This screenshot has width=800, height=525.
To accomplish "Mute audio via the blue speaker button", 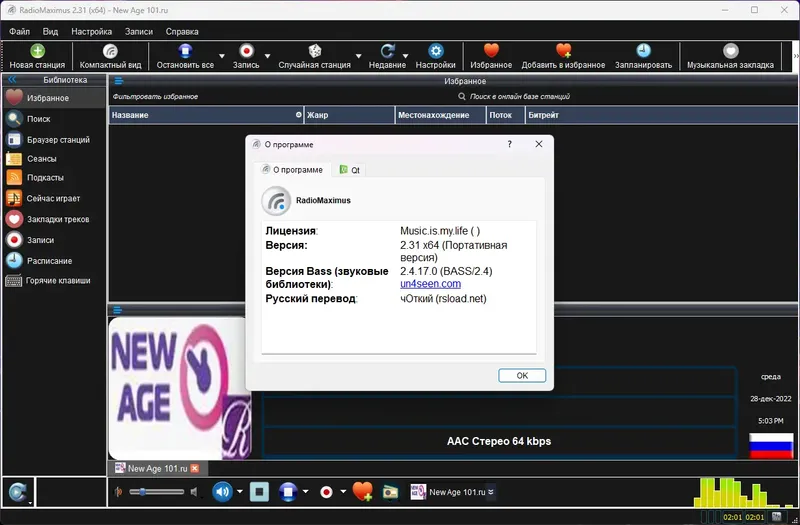I will coord(222,492).
